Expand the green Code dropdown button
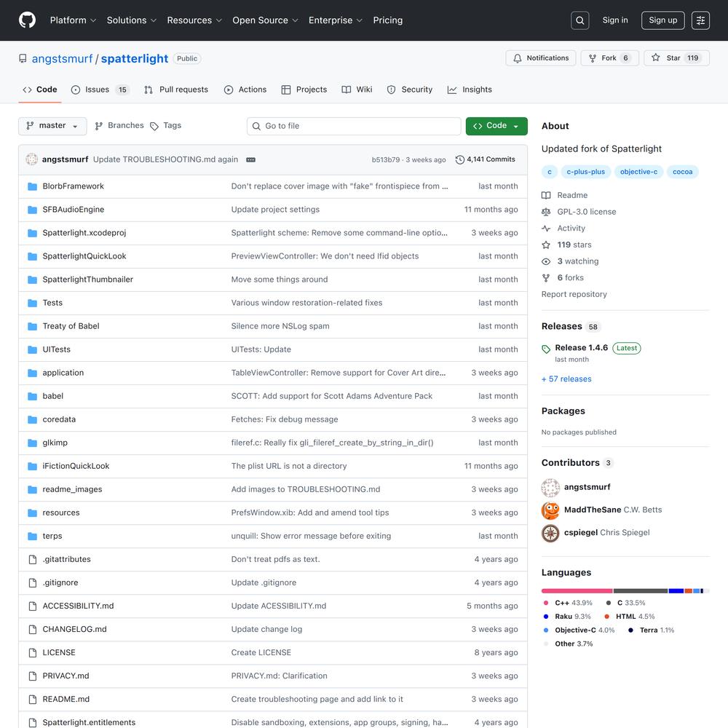 pyautogui.click(x=496, y=126)
